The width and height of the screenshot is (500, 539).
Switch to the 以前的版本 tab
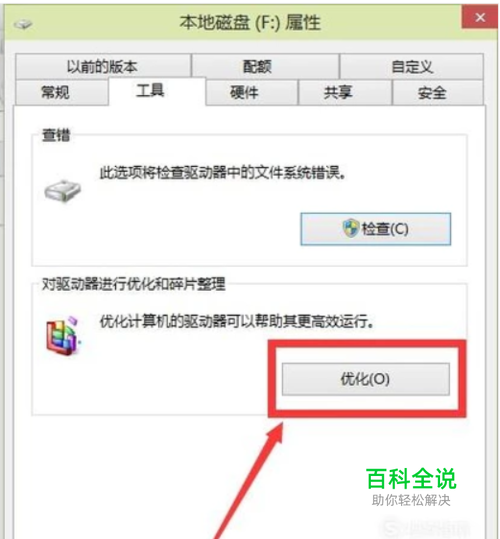click(x=102, y=66)
